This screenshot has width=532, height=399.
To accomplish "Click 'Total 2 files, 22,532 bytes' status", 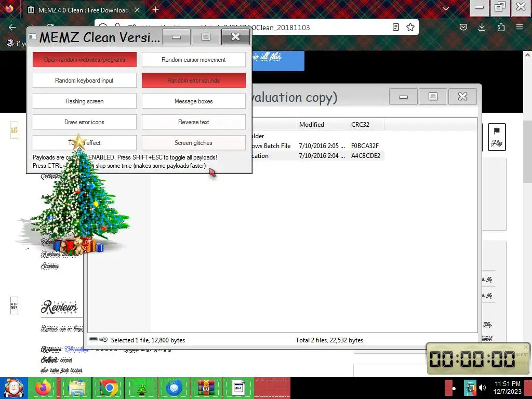I will pyautogui.click(x=329, y=340).
